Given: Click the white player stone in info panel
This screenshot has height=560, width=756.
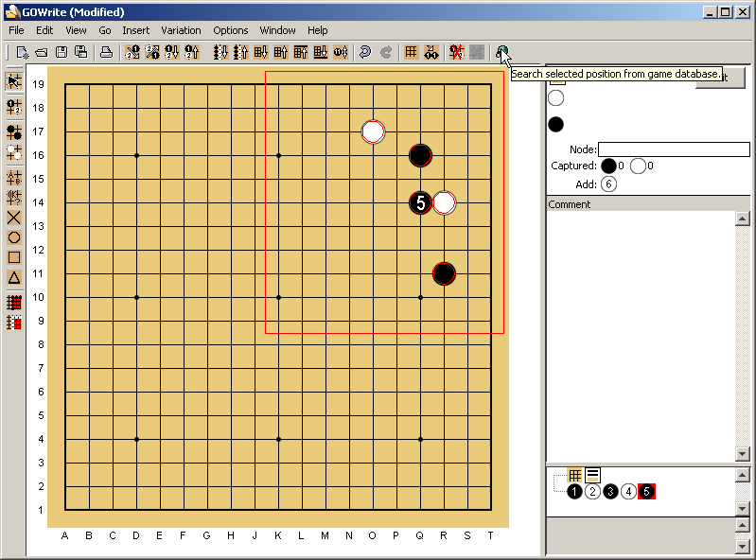Looking at the screenshot, I should point(556,98).
